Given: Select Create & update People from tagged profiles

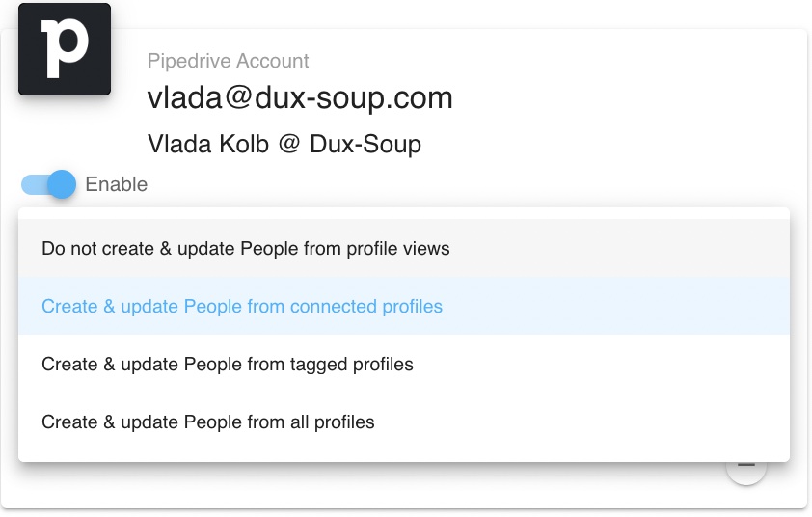Looking at the screenshot, I should click(x=404, y=365).
